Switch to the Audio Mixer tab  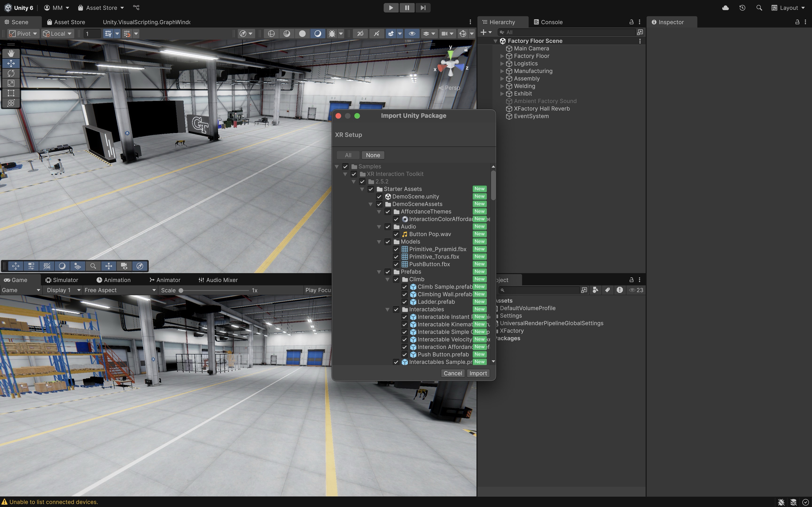(218, 280)
